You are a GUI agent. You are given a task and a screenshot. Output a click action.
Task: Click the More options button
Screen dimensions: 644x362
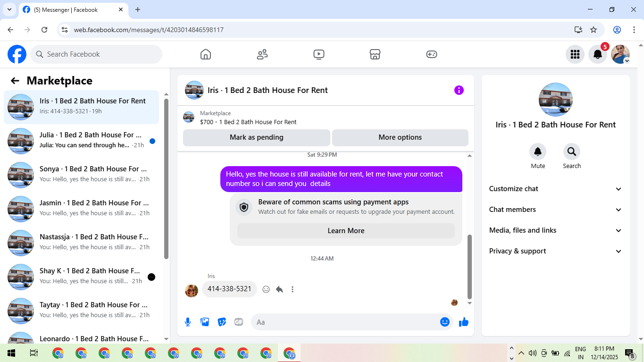[400, 137]
